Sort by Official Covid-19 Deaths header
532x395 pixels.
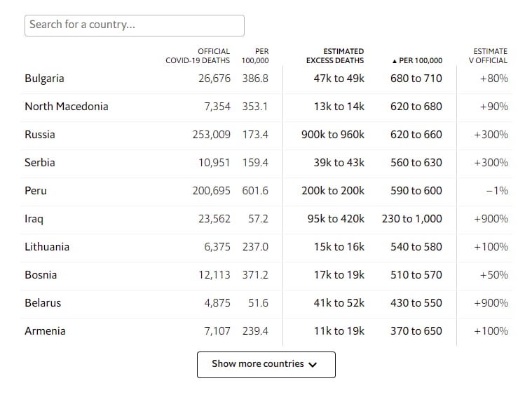198,56
